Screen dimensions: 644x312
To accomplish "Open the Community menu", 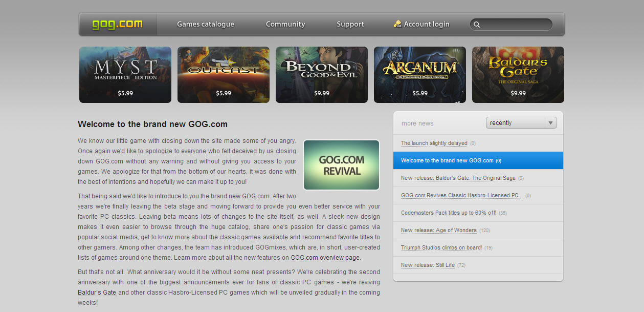I will pos(285,24).
